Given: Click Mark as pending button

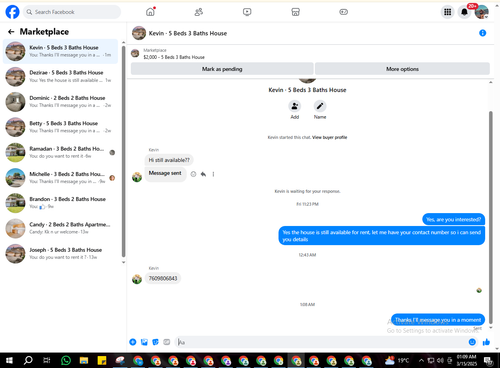Looking at the screenshot, I should click(x=222, y=69).
